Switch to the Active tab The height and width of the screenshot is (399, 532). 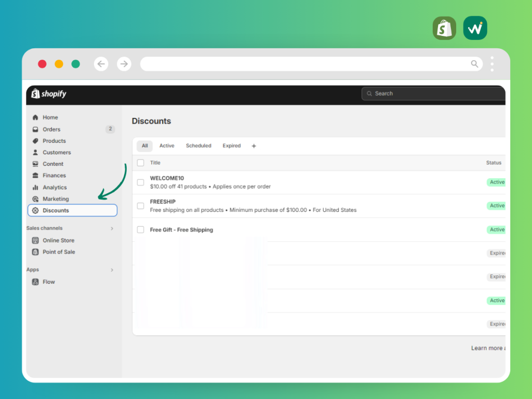click(x=167, y=146)
